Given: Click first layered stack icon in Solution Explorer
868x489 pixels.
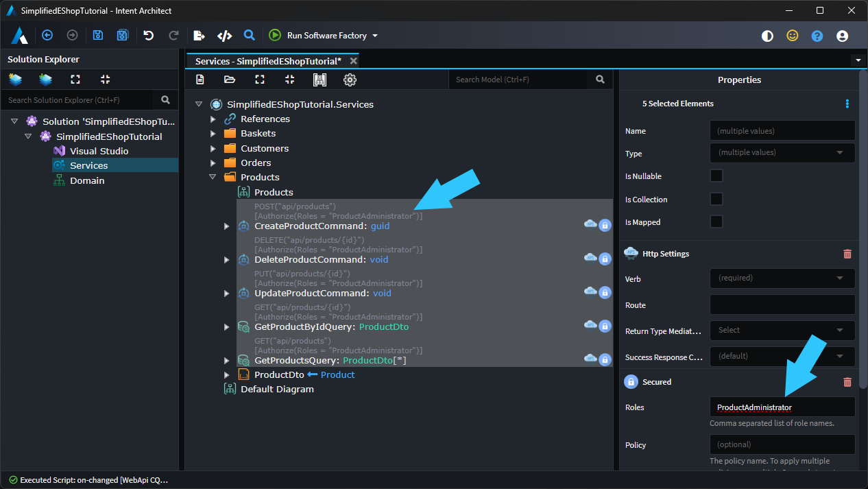Looking at the screenshot, I should click(15, 80).
